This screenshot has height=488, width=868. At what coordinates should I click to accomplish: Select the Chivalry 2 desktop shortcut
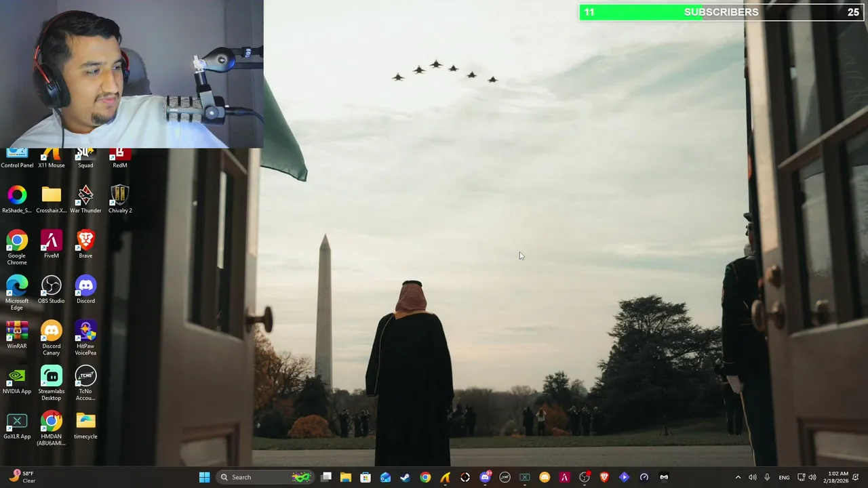pyautogui.click(x=120, y=200)
